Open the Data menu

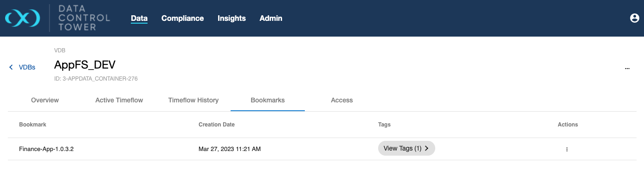[139, 18]
